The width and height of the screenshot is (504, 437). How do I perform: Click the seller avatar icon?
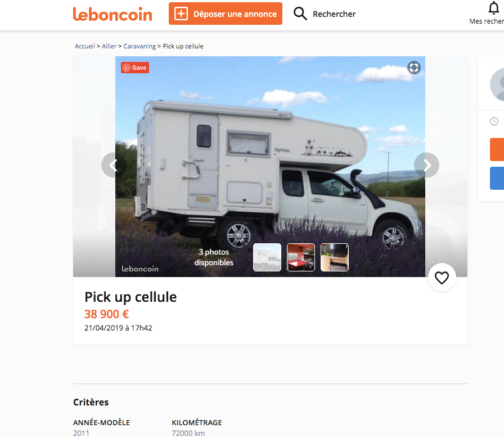tap(497, 84)
